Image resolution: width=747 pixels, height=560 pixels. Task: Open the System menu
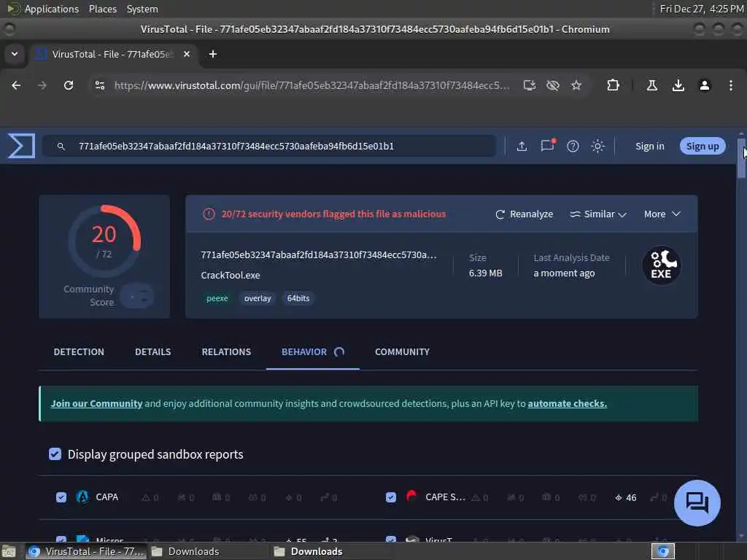coord(142,9)
